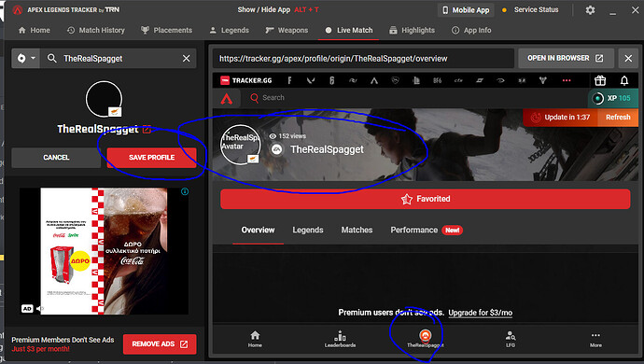Click the Rocket League icon
644x364 pixels.
pos(395,80)
